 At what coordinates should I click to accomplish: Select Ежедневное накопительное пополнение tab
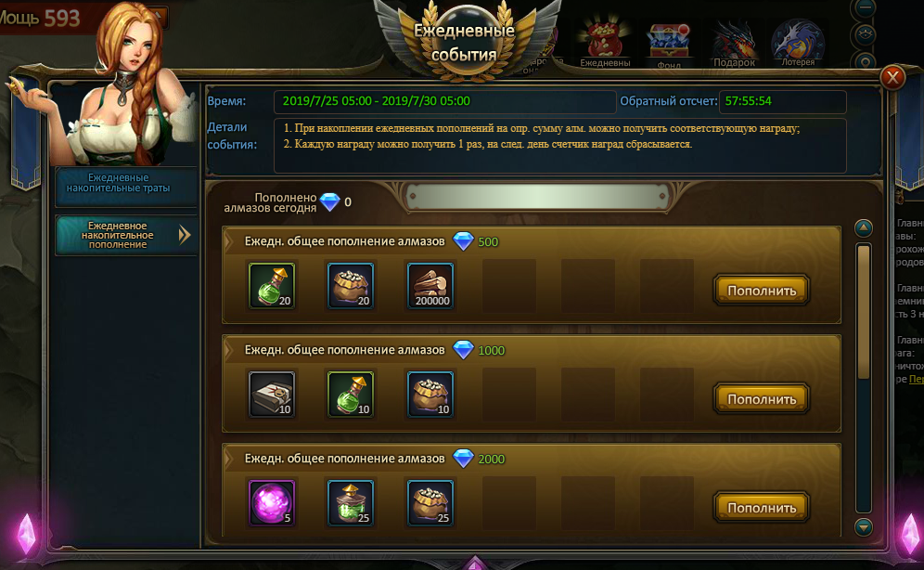click(126, 235)
